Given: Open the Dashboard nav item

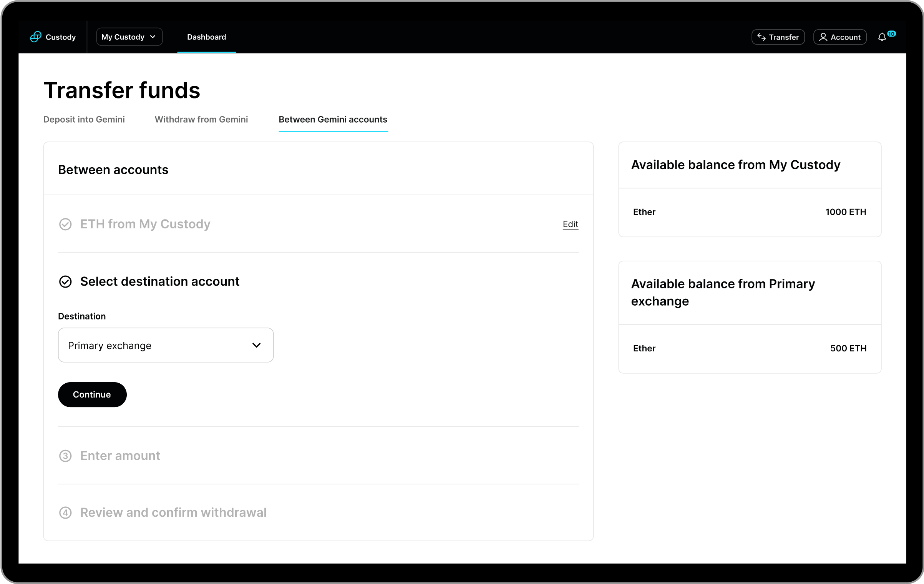Looking at the screenshot, I should point(206,37).
